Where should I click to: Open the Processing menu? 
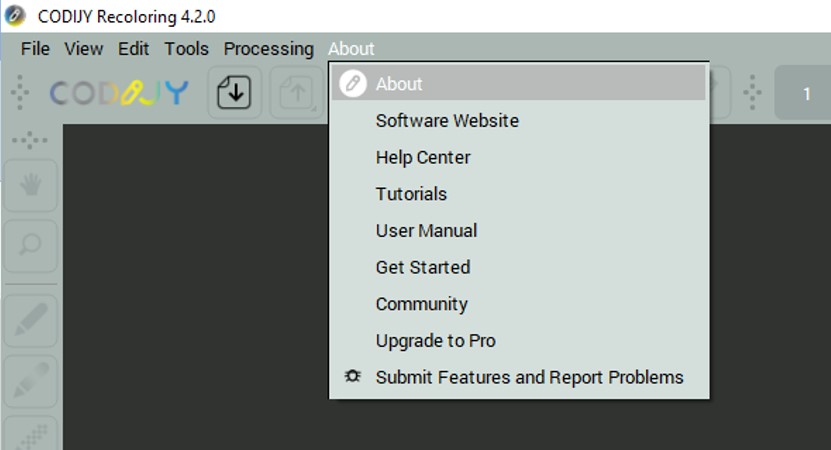point(268,49)
